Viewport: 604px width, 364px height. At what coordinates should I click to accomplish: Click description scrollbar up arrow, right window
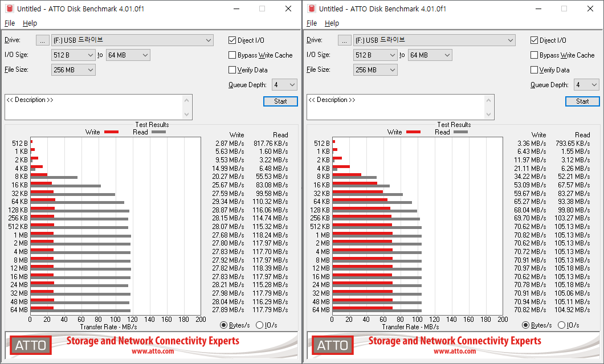[x=489, y=100]
